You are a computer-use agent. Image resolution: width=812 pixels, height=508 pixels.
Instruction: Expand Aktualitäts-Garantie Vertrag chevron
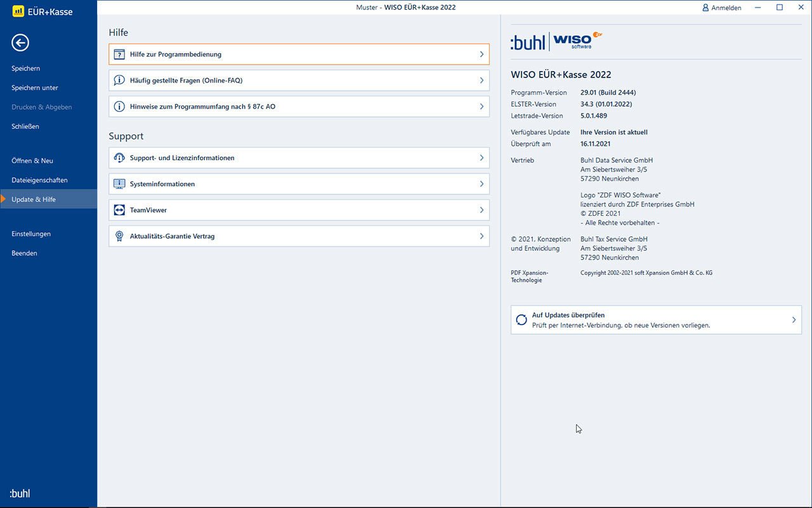coord(482,236)
